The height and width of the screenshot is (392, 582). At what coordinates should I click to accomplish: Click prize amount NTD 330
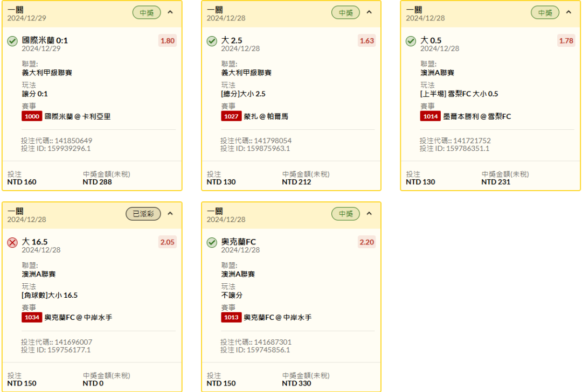click(296, 383)
